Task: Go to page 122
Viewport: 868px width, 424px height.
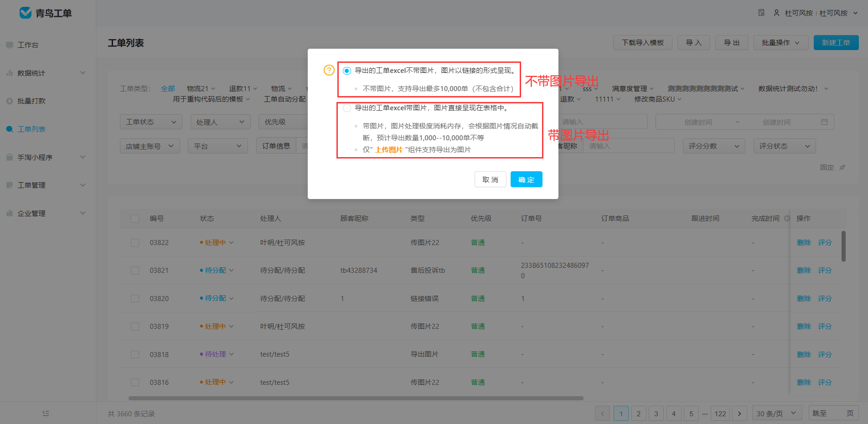Action: 720,414
